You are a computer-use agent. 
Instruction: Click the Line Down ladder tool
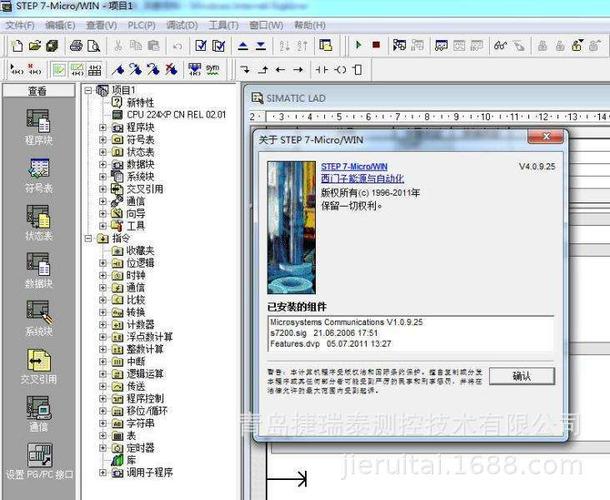[x=245, y=70]
